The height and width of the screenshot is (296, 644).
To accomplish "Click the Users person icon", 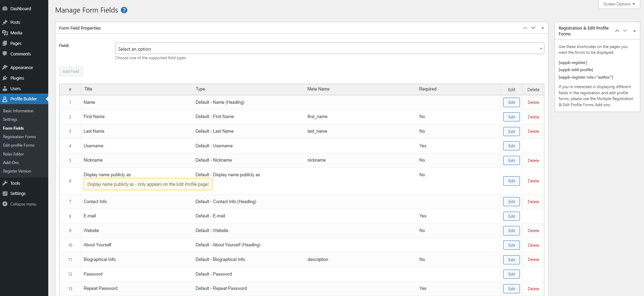I will coord(5,88).
